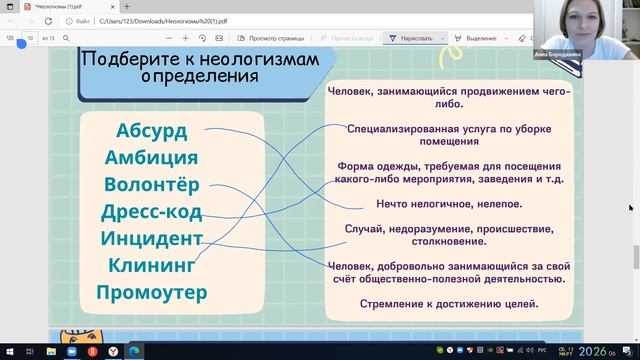Click the webcam video thumbnail
The height and width of the screenshot is (360, 640).
pyautogui.click(x=587, y=30)
